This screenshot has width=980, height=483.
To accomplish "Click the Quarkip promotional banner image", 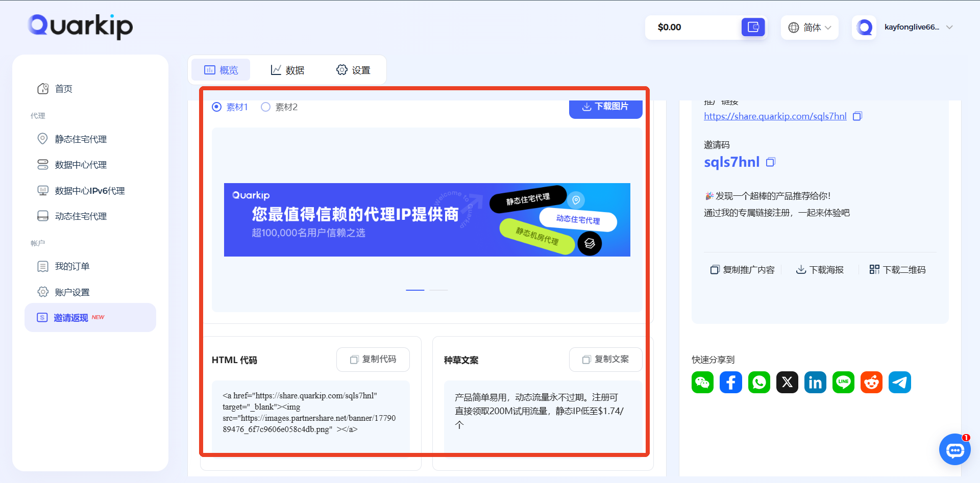I will (427, 220).
